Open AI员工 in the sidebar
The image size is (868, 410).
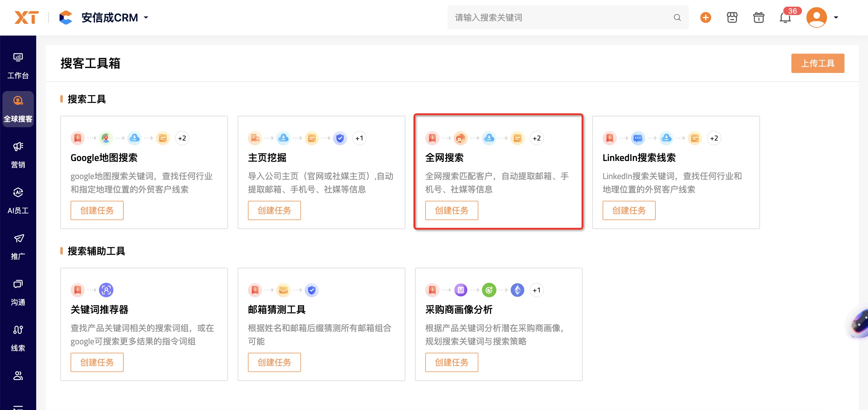[18, 200]
